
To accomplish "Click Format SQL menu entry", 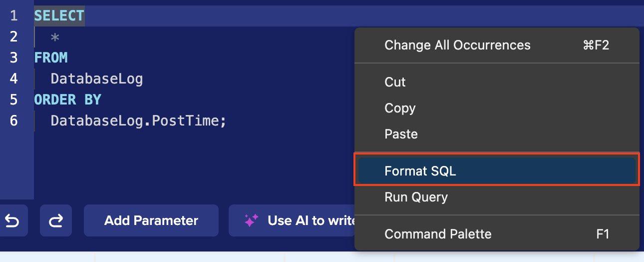I will coord(420,171).
